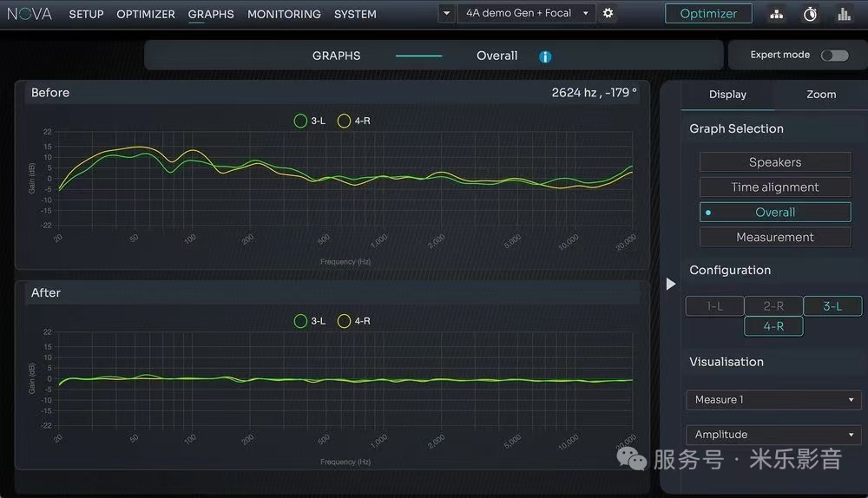Collapse the side panel with the arrow

point(670,284)
